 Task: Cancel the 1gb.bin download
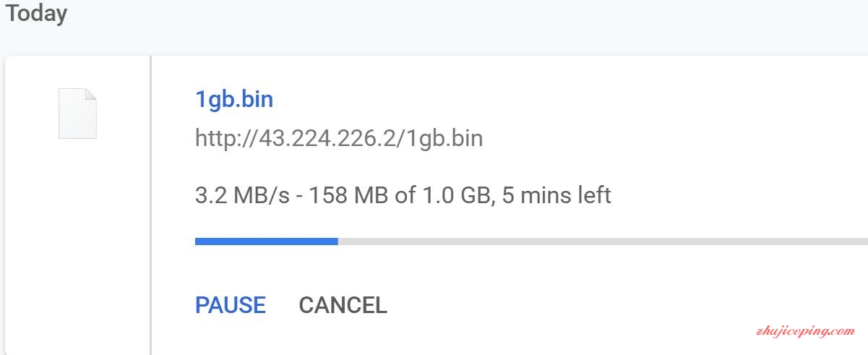[343, 304]
